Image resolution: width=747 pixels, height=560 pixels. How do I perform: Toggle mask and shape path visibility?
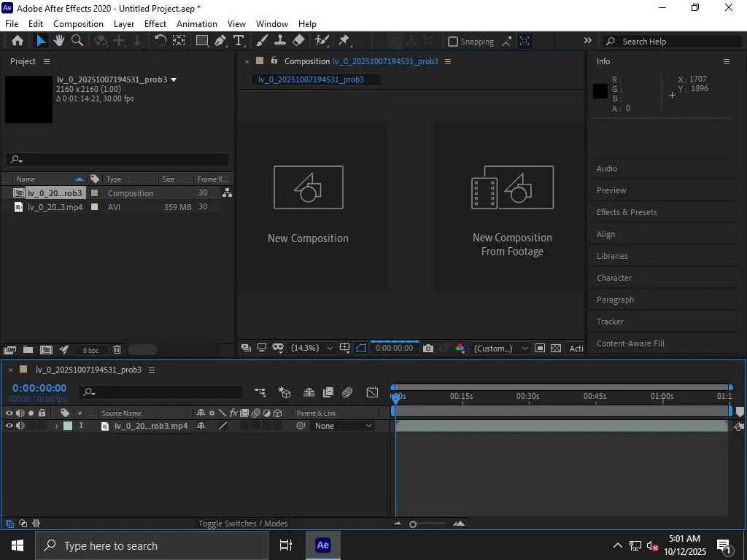tap(361, 349)
